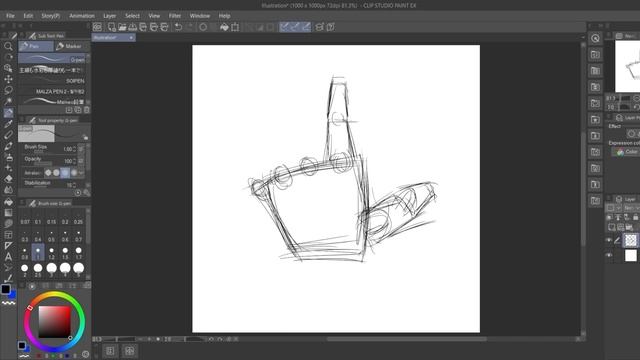The width and height of the screenshot is (640, 360).
Task: Click the saturation square in color wheel
Action: [54, 322]
